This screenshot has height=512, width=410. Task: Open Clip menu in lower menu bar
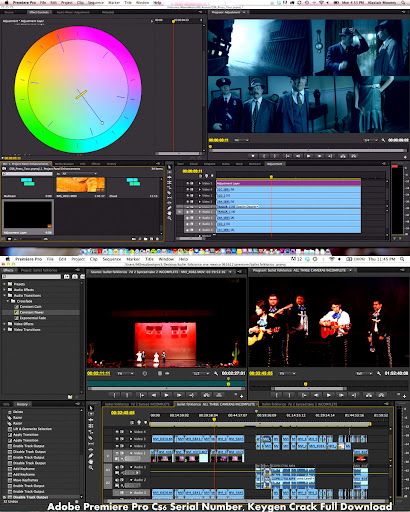94,259
